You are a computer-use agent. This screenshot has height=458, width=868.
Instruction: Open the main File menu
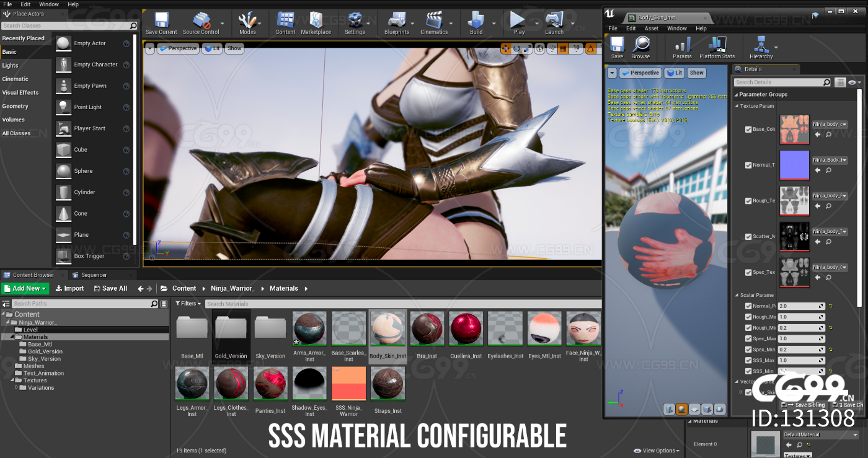(x=7, y=4)
